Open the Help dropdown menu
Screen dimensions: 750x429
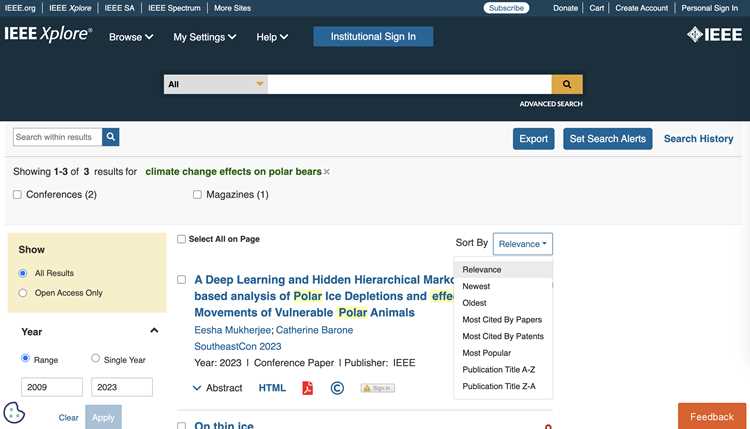coord(272,37)
